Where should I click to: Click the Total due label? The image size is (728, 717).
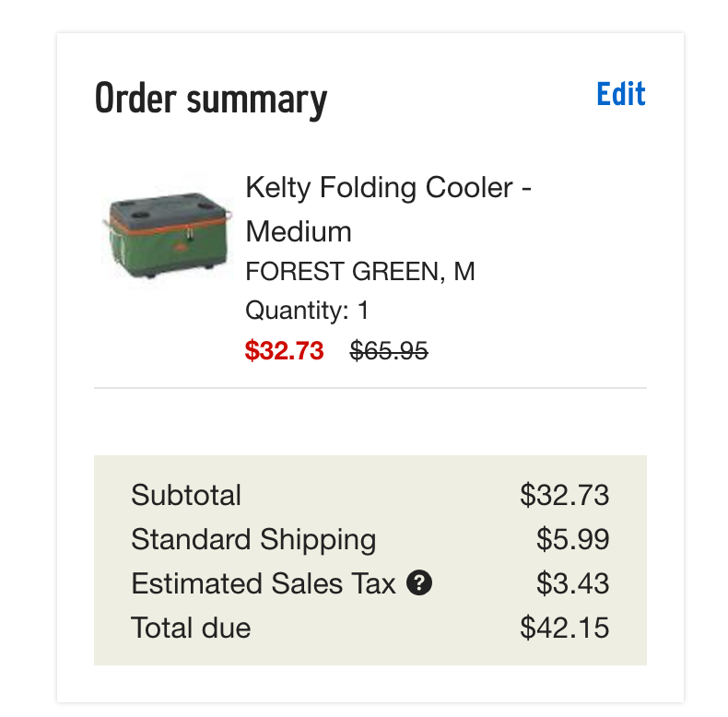pyautogui.click(x=191, y=628)
